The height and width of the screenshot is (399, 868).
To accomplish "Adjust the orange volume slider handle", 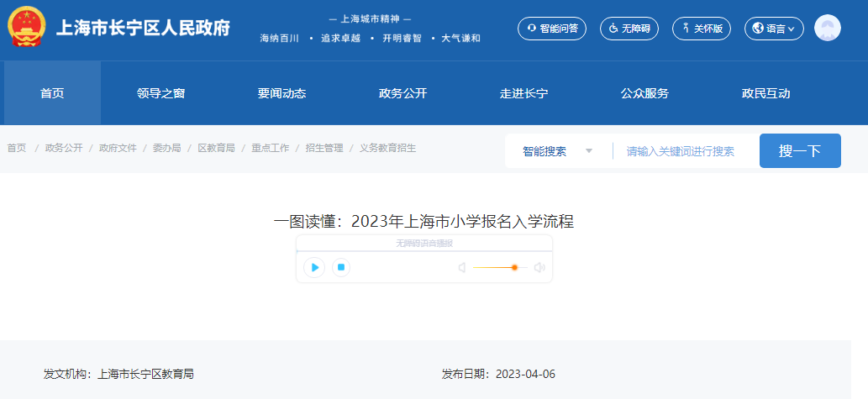I will (x=514, y=268).
